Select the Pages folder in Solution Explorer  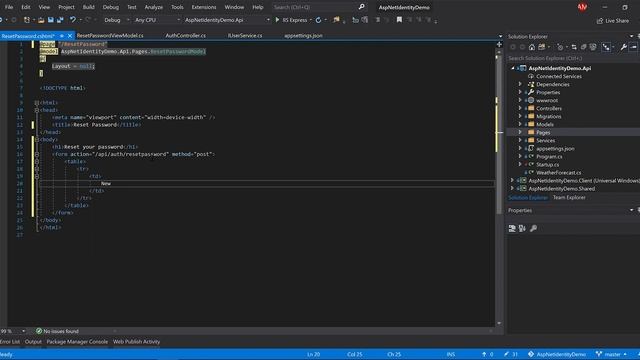click(543, 132)
